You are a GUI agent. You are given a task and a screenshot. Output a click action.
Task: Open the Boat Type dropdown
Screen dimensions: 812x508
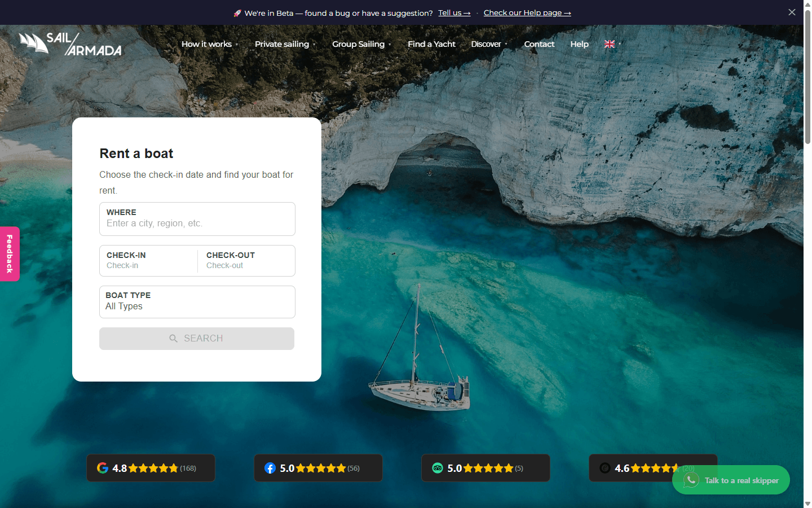pyautogui.click(x=197, y=302)
